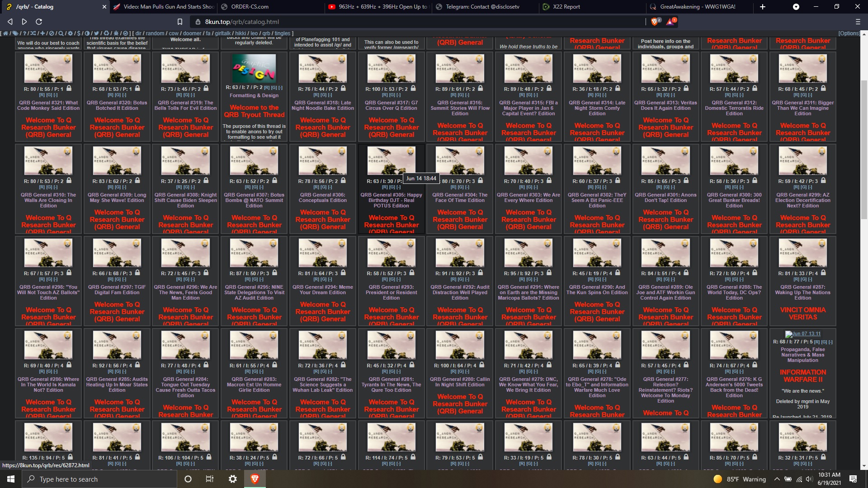Viewport: 868px width, 488px height.
Task: Reload the page
Action: [39, 22]
